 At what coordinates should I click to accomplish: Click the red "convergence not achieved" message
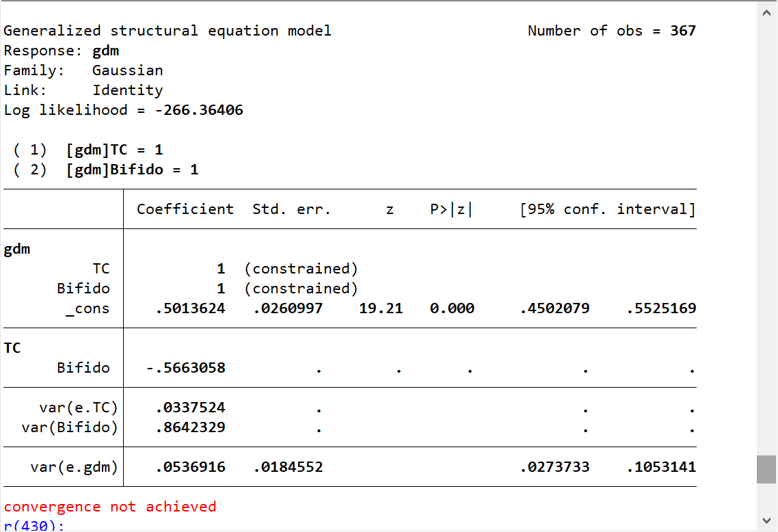tap(110, 507)
